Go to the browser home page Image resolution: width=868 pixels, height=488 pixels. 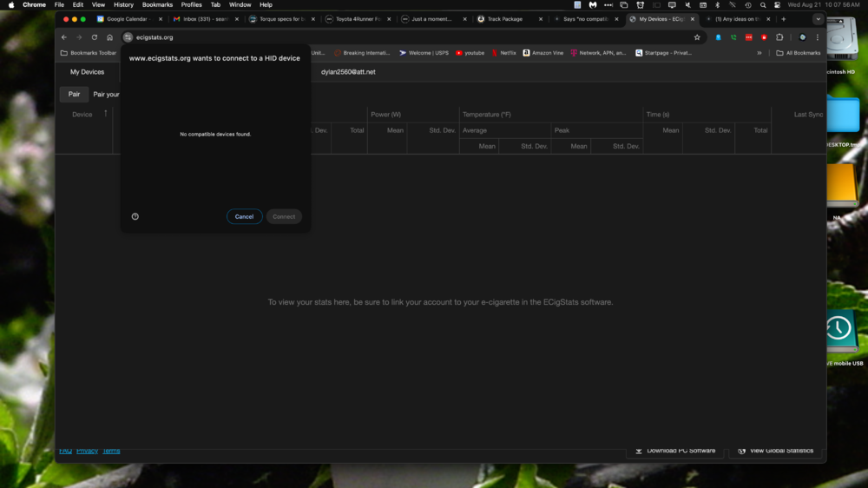click(109, 37)
